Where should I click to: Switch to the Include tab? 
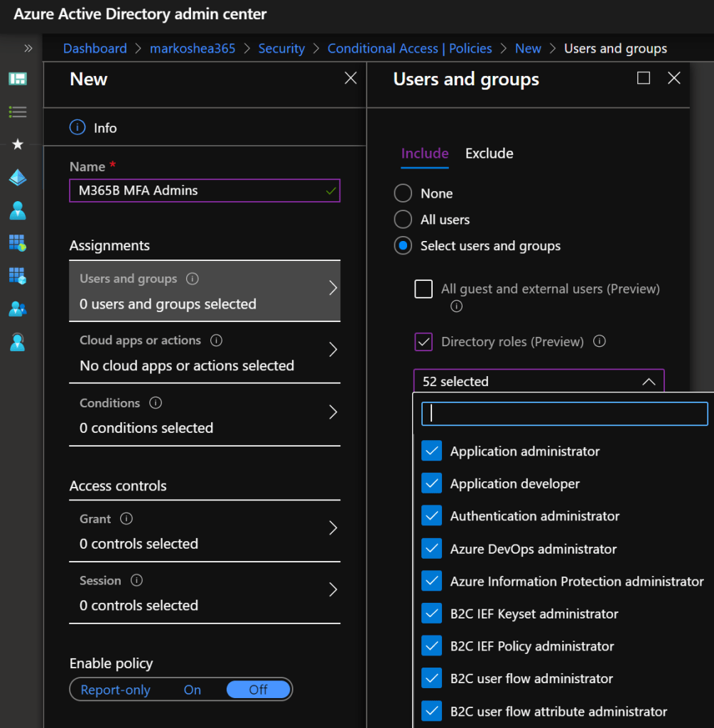[x=424, y=154]
